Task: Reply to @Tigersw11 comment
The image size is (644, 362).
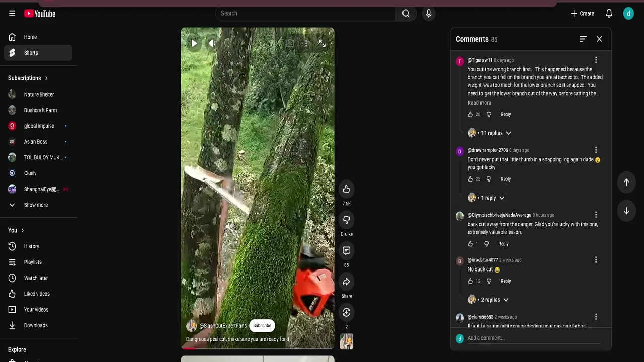Action: coord(506,115)
